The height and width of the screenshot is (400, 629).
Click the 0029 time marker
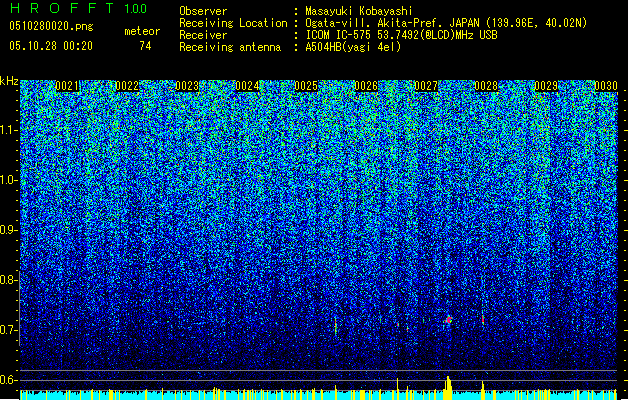click(546, 86)
